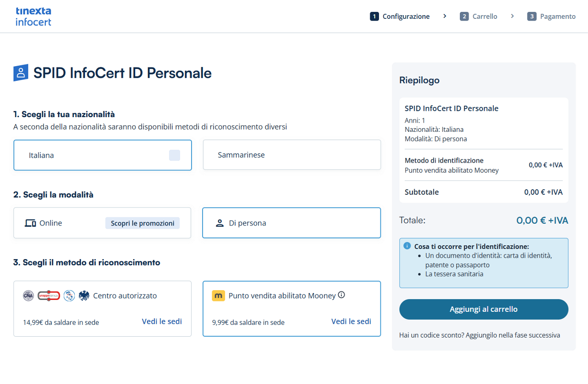Choose the Di persona mode
Image resolution: width=588 pixels, height=384 pixels.
291,223
